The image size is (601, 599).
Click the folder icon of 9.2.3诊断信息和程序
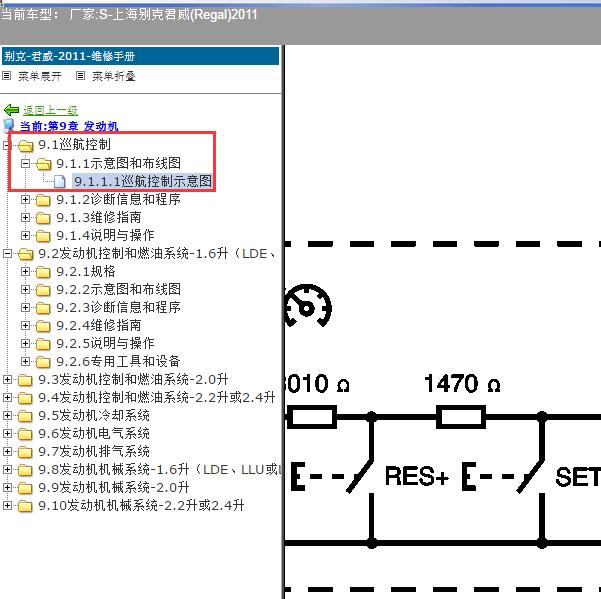tap(43, 307)
